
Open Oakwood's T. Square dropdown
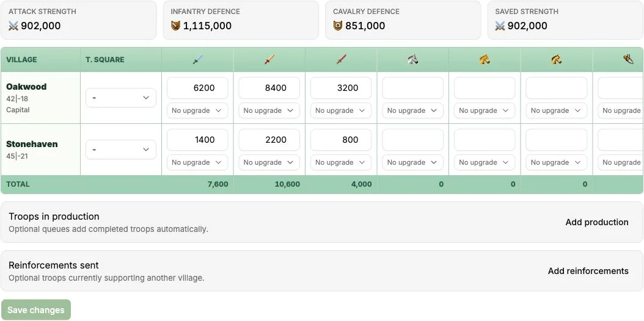click(121, 98)
